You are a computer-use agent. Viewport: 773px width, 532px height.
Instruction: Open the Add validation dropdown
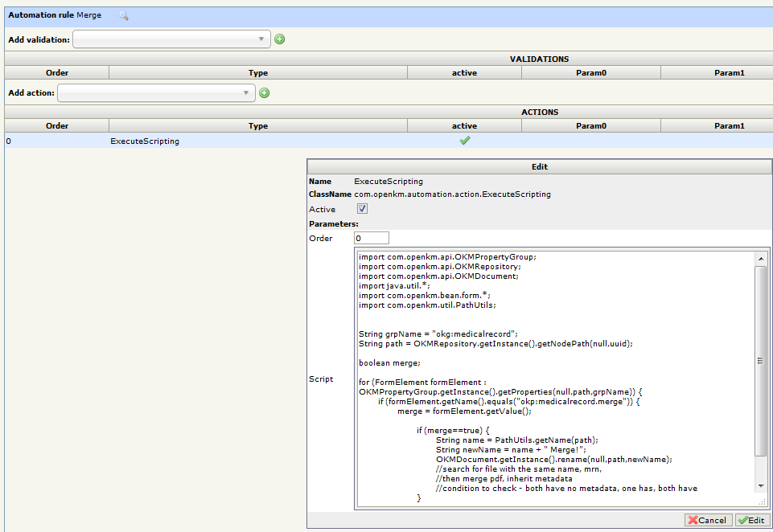tap(171, 39)
